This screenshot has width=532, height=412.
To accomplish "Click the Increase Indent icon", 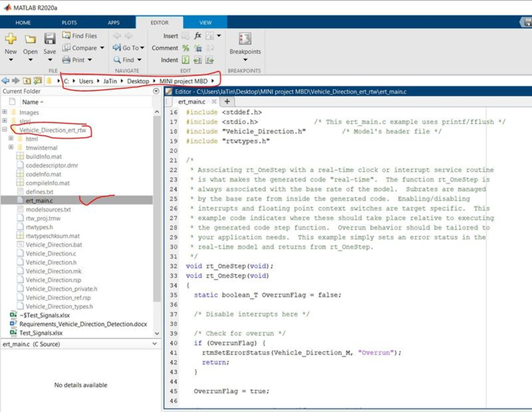I will coord(198,60).
